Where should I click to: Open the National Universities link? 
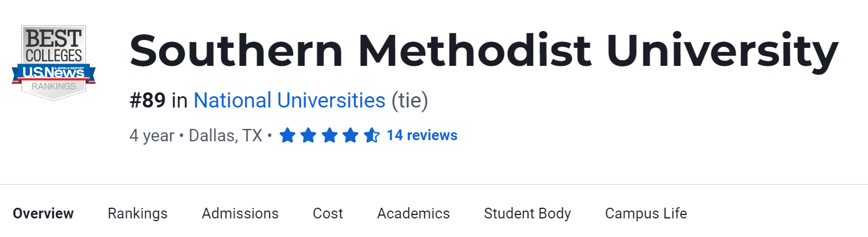(289, 101)
